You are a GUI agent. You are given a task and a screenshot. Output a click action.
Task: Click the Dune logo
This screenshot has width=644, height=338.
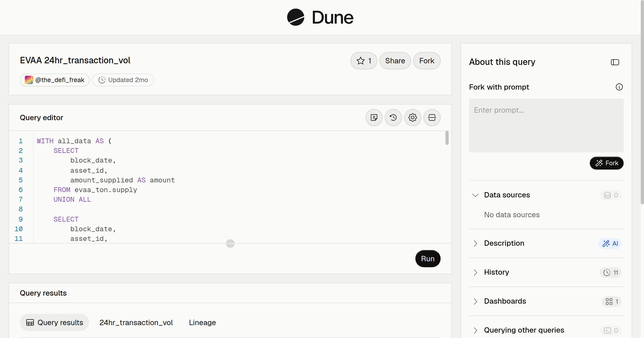pyautogui.click(x=320, y=17)
